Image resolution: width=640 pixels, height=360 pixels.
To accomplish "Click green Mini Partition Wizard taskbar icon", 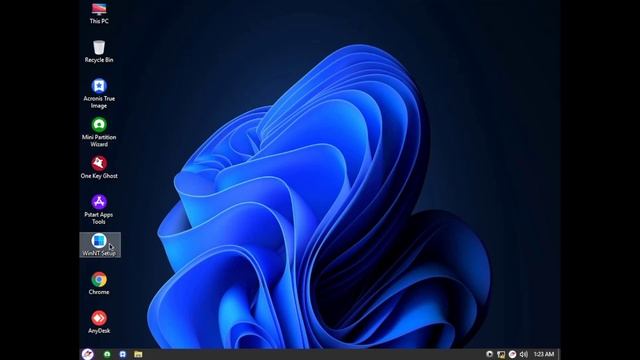I will (x=107, y=354).
